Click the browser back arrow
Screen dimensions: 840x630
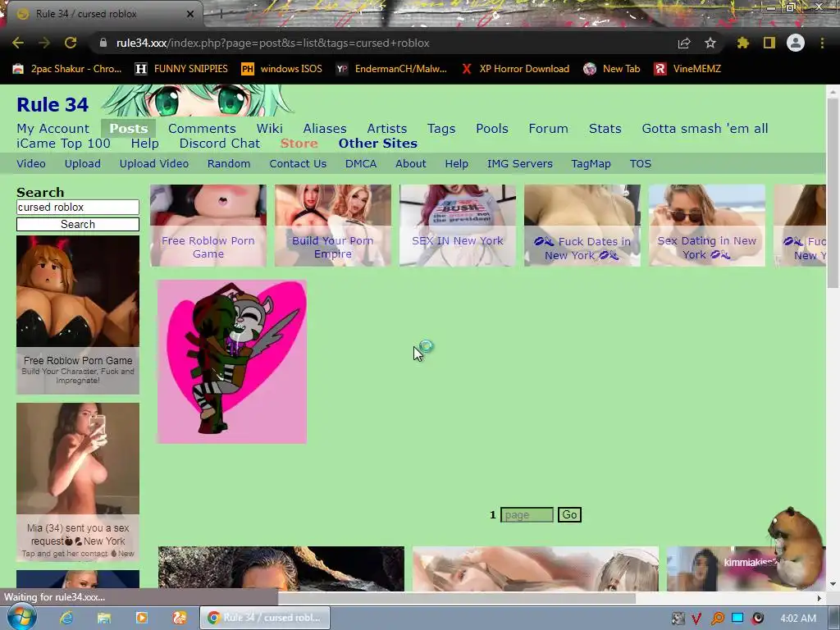(x=18, y=43)
